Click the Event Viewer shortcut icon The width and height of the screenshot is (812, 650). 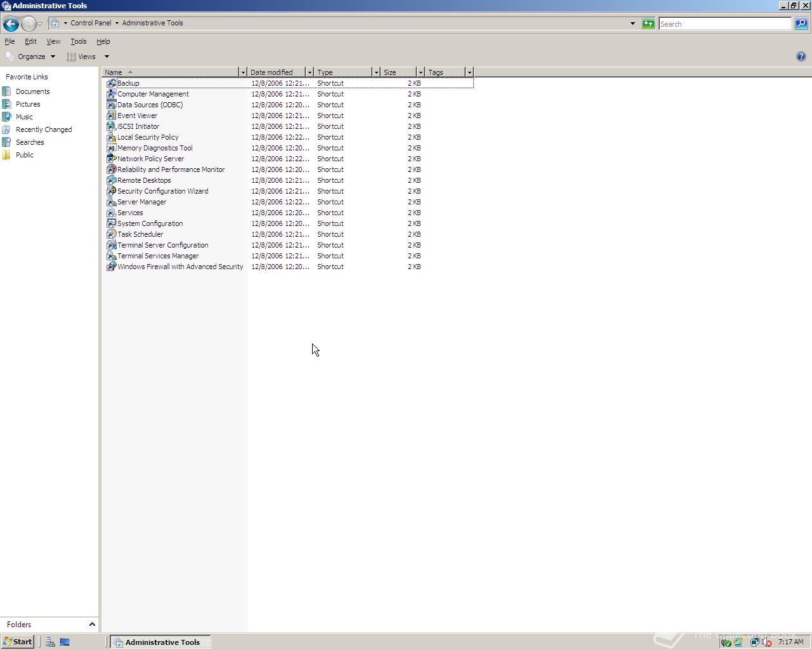pyautogui.click(x=111, y=116)
